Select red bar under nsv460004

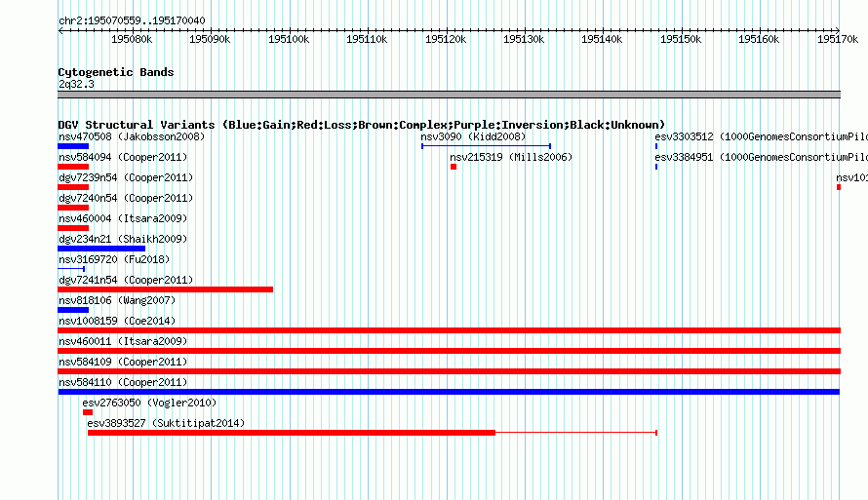(x=73, y=228)
